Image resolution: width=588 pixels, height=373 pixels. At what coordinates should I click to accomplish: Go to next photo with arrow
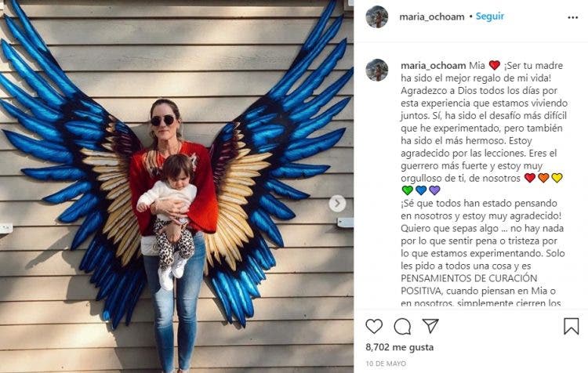(x=337, y=204)
